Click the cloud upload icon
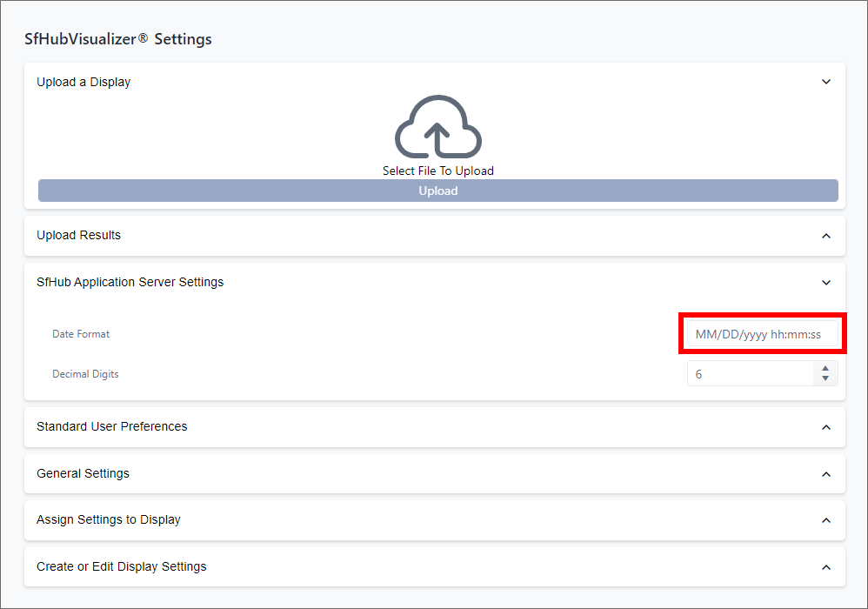Screen dimensions: 868x609 (x=437, y=128)
